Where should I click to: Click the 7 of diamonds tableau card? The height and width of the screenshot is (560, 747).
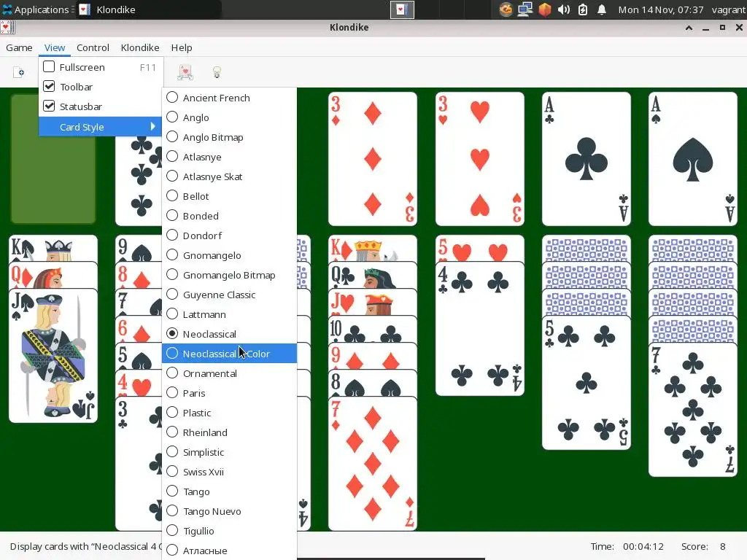pos(373,464)
